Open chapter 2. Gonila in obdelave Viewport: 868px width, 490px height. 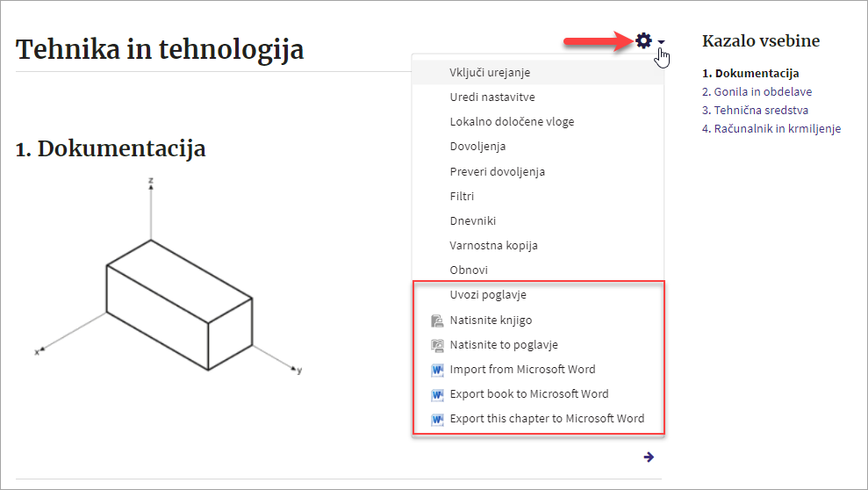(757, 92)
